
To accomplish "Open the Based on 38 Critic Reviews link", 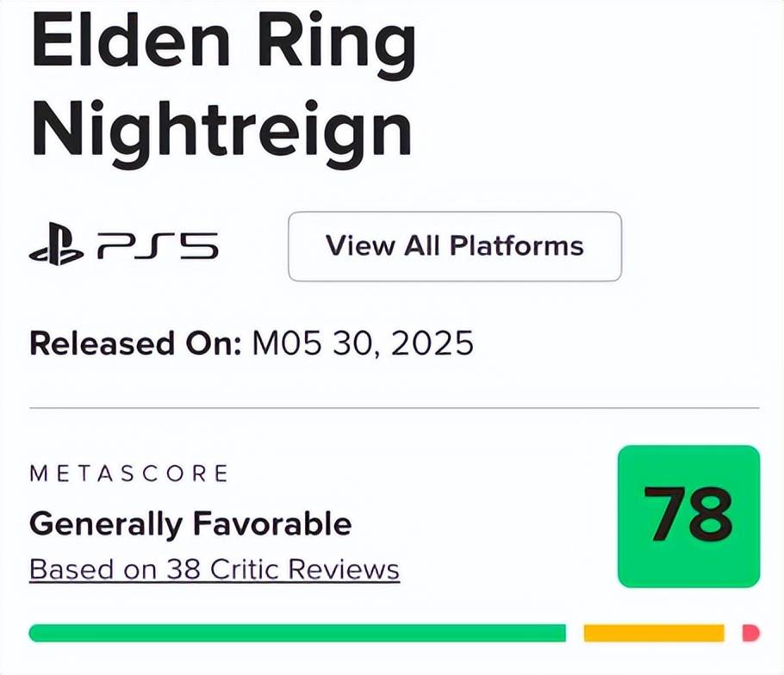I will [x=215, y=570].
